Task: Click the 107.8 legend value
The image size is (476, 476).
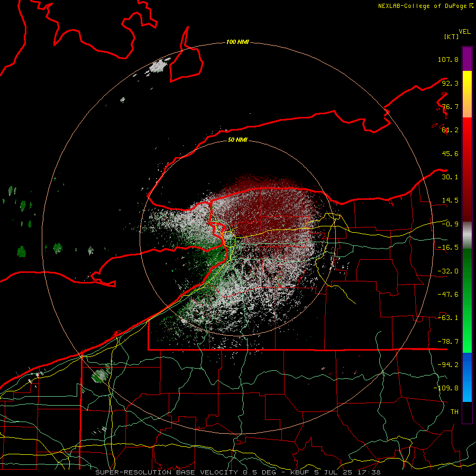Action: click(x=448, y=59)
